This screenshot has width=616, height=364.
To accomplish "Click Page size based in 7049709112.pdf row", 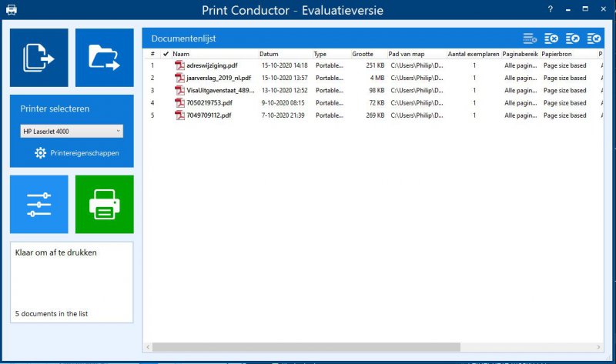I will click(x=565, y=115).
